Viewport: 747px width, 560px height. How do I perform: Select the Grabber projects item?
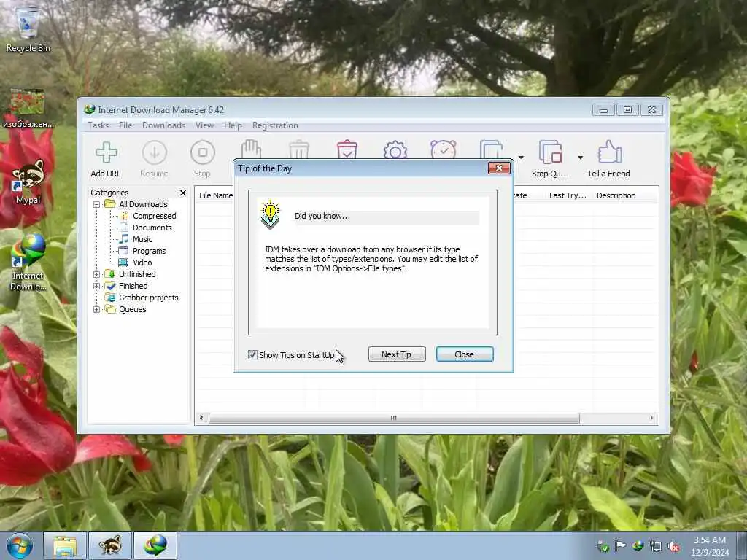coord(148,297)
